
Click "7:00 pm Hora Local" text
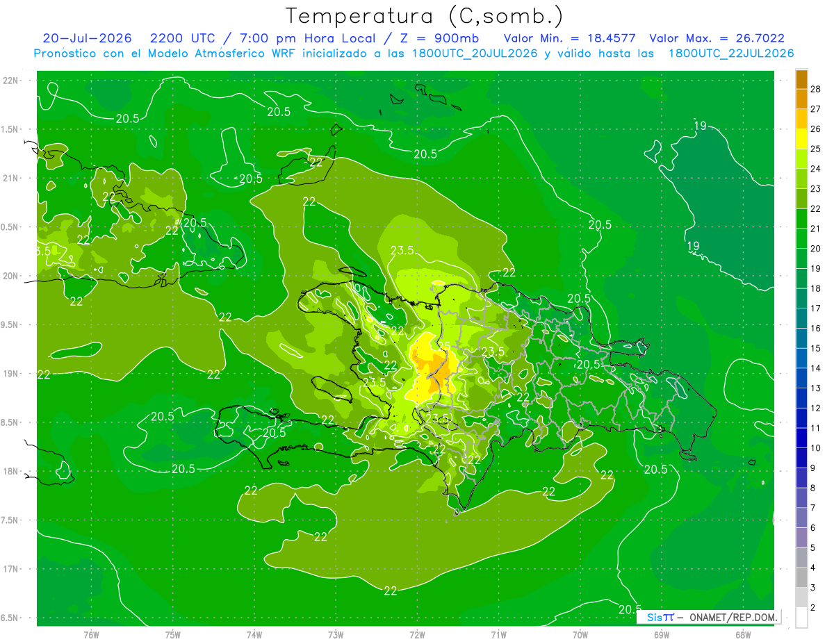tap(307, 38)
